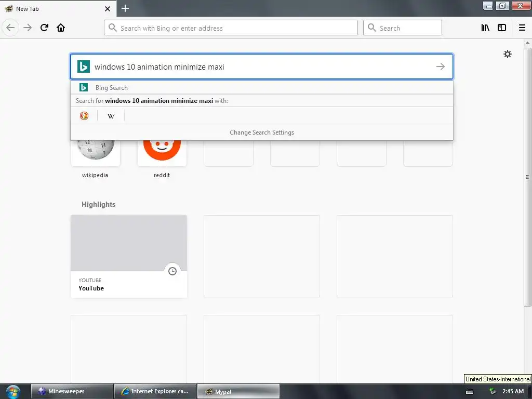This screenshot has width=532, height=399.
Task: Click the toolbar Search field
Action: pyautogui.click(x=403, y=28)
